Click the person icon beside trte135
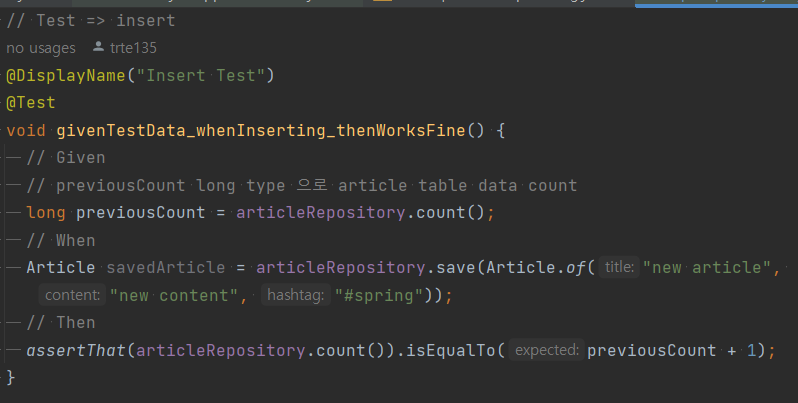798x403 pixels. tap(99, 47)
